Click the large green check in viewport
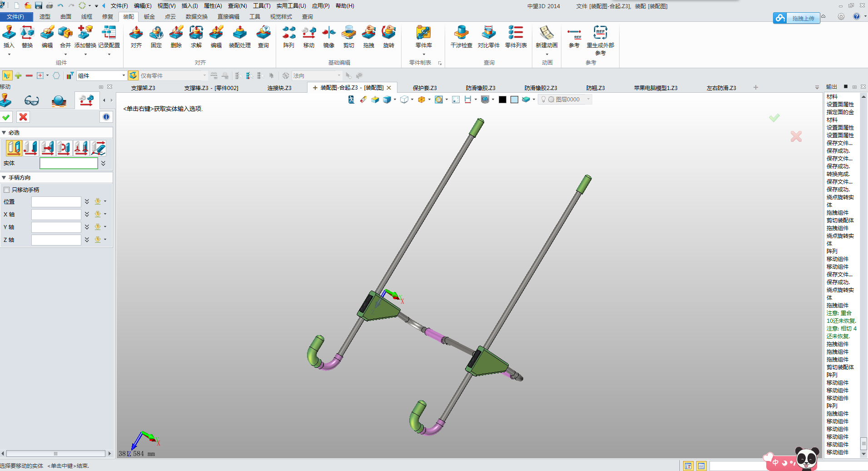This screenshot has width=868, height=471. [774, 118]
